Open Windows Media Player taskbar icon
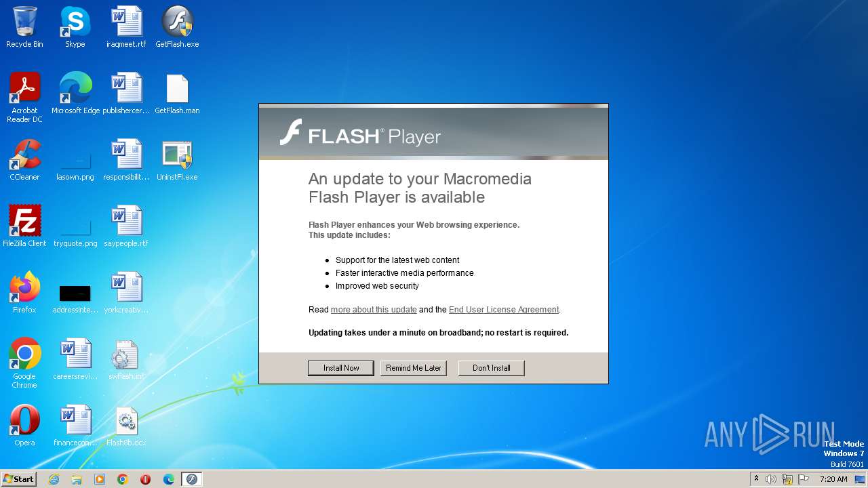868x488 pixels. click(x=100, y=479)
